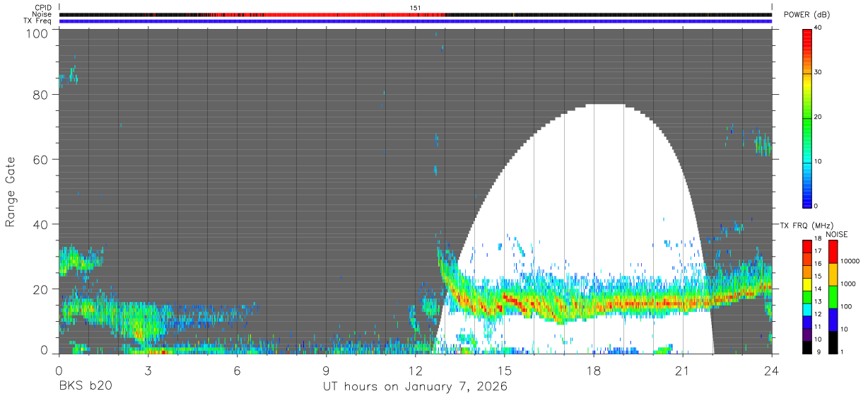This screenshot has width=868, height=401.
Task: Click the CPID label at top left
Action: [42, 8]
